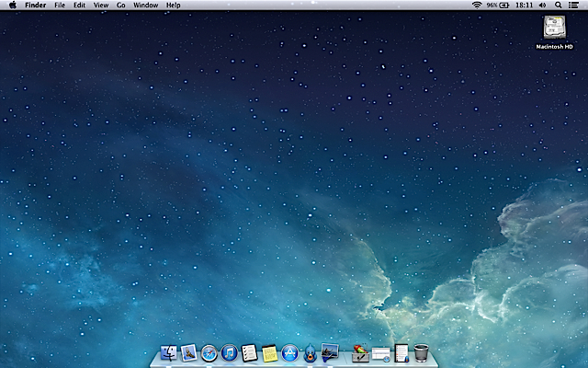Open the volume control in menu bar

point(542,5)
